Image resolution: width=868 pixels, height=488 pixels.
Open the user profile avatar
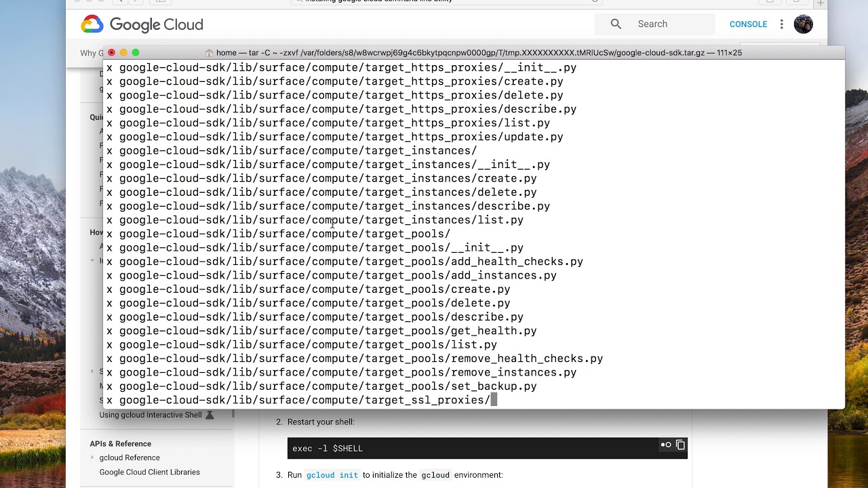tap(803, 24)
